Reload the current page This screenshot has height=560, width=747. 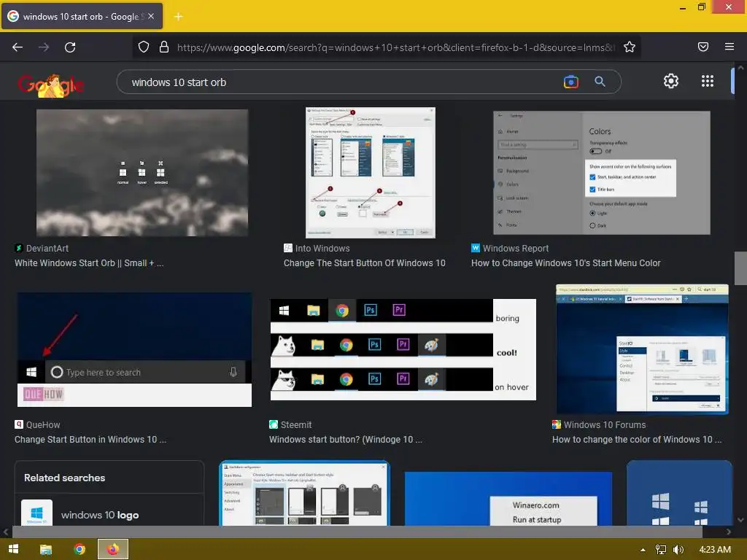coord(70,47)
